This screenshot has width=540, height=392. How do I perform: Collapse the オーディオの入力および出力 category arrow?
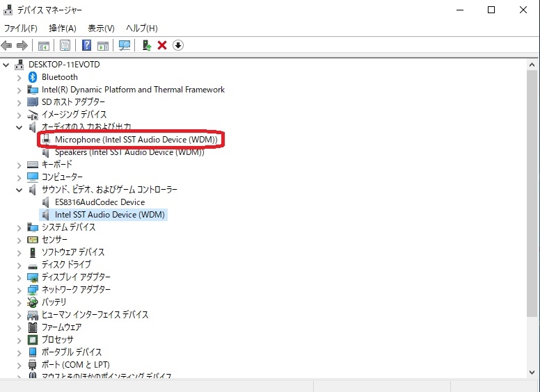pyautogui.click(x=19, y=128)
